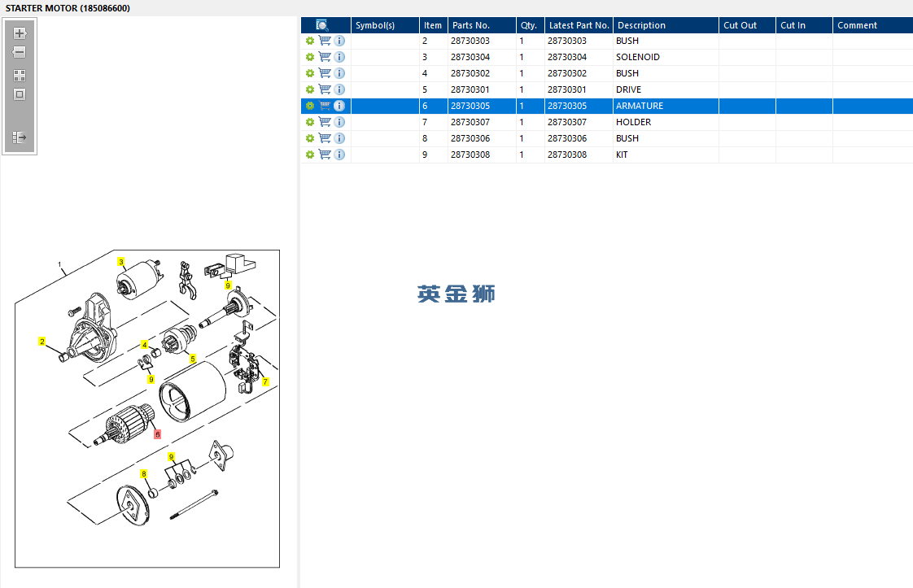Screen dimensions: 913x588
Task: Add SOLENOID 28730304 to cart
Action: 325,57
